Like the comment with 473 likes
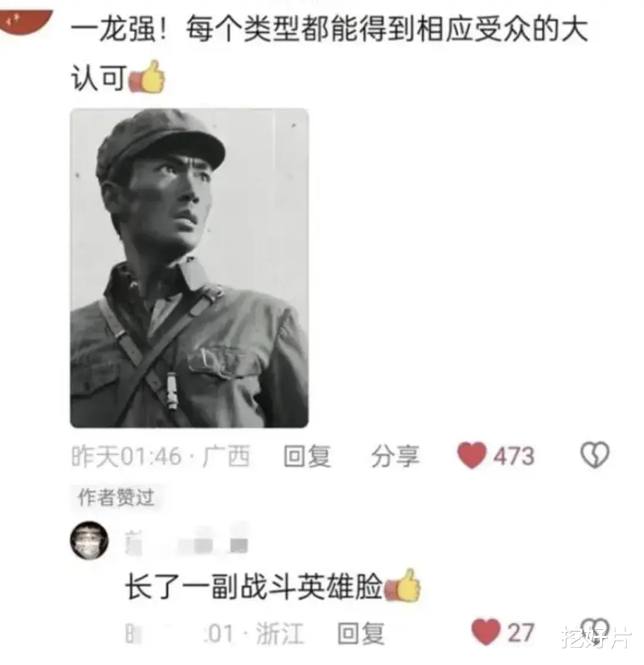644x665 pixels. pyautogui.click(x=471, y=455)
